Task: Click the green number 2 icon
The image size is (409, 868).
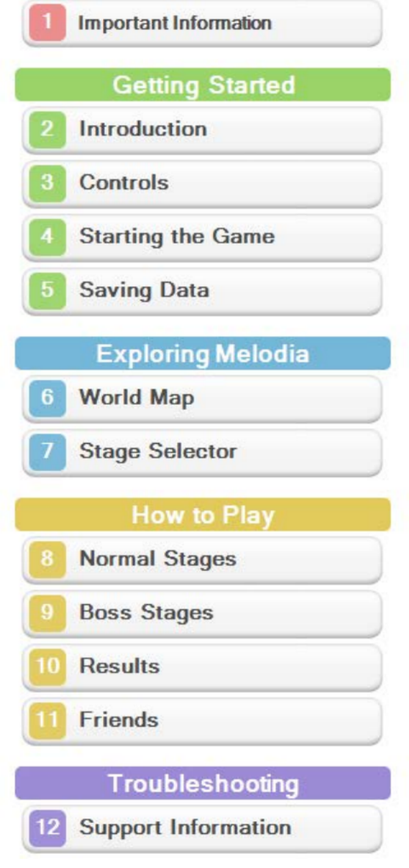Action: coord(47,128)
